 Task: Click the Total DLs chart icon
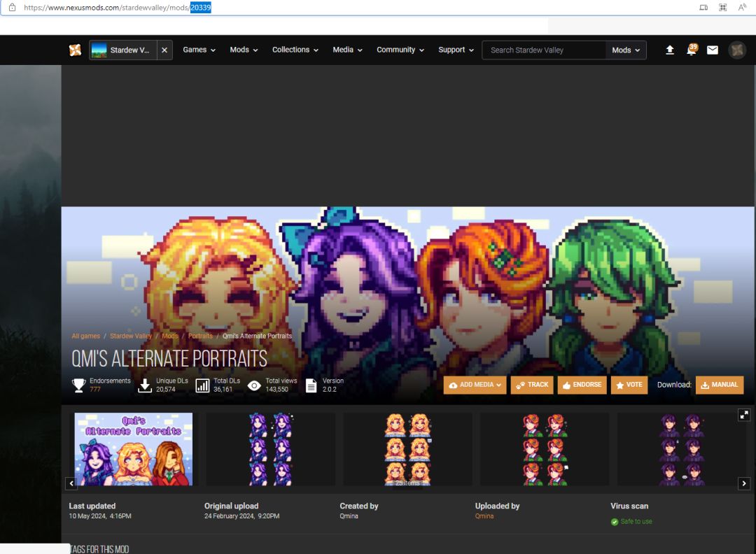coord(202,385)
